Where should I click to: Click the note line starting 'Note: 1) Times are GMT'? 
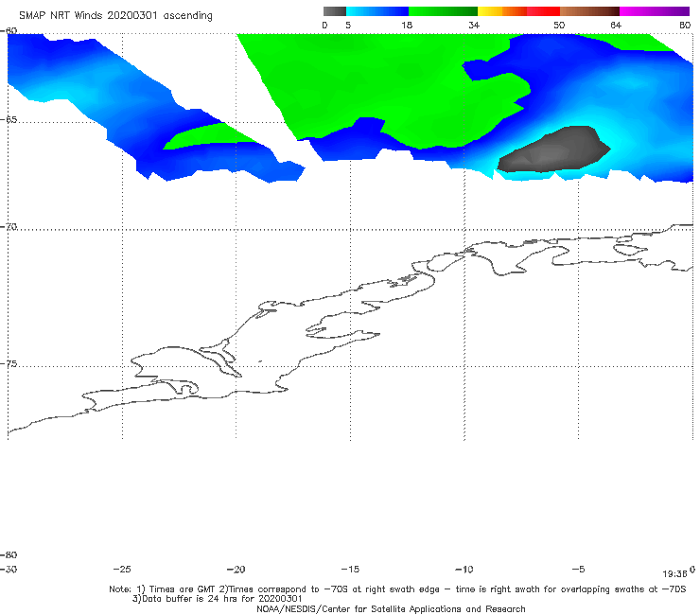click(397, 589)
